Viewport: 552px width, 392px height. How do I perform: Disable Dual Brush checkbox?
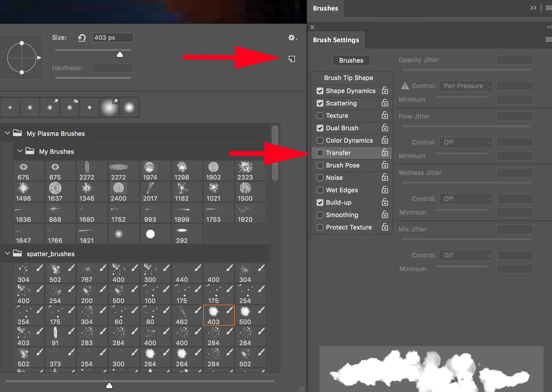click(320, 128)
